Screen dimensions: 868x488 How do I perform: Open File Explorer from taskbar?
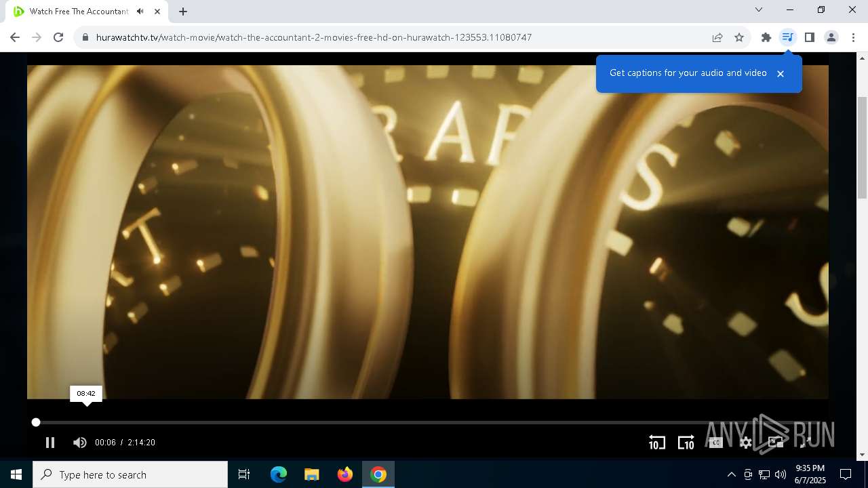(x=311, y=474)
